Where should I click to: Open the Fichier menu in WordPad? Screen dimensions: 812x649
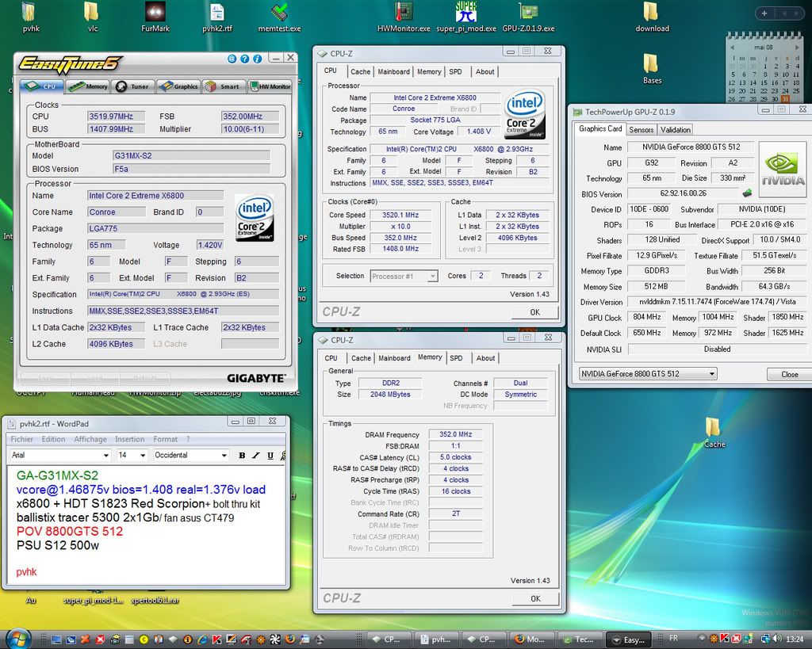22,439
